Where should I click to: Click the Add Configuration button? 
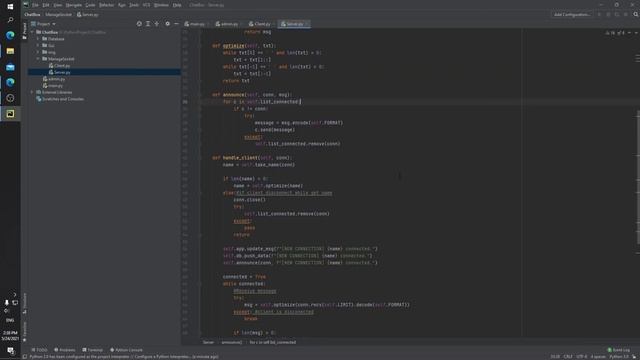pyautogui.click(x=572, y=15)
